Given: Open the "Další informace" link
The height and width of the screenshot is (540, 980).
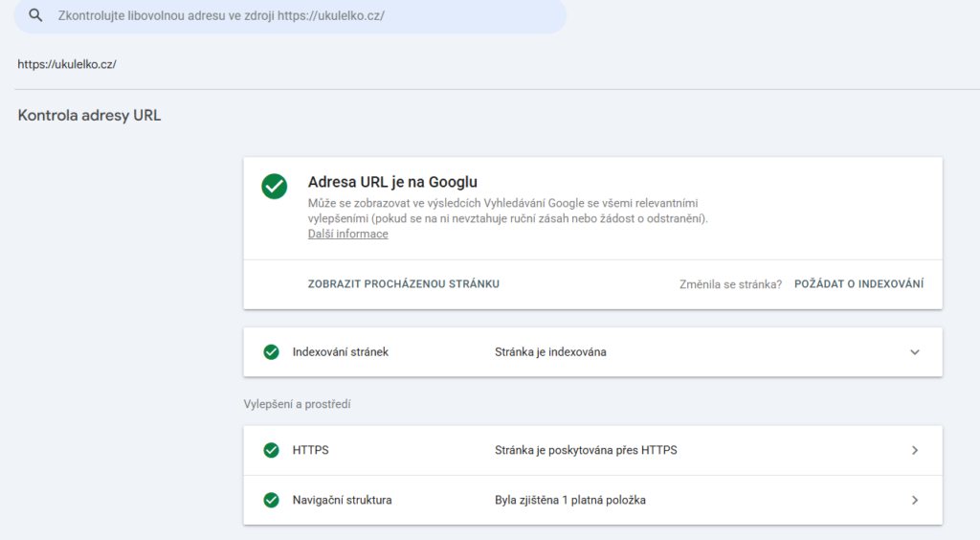Looking at the screenshot, I should [x=347, y=234].
